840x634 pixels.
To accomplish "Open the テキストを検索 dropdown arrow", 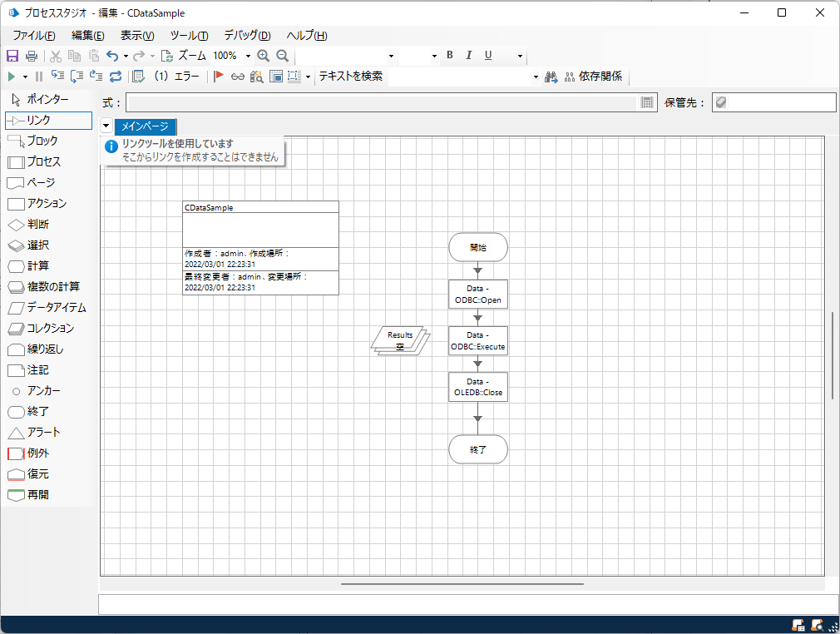I will (535, 77).
